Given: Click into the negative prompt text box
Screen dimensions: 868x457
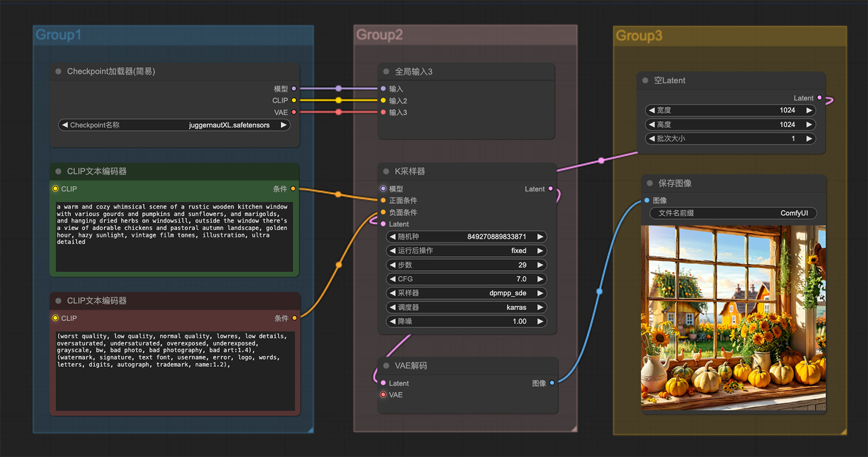Looking at the screenshot, I should click(174, 370).
